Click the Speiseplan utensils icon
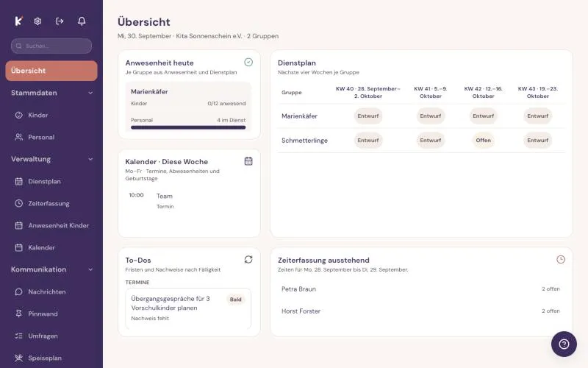This screenshot has width=588, height=368. point(19,358)
